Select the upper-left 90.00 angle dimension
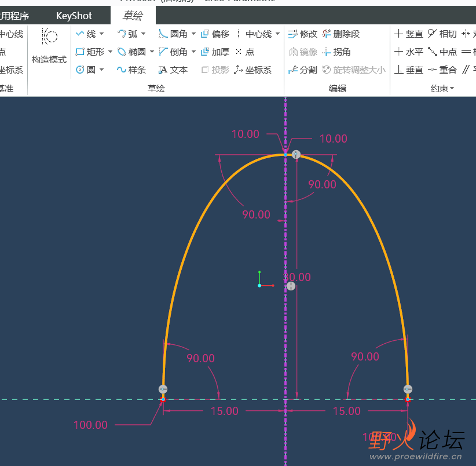The height and width of the screenshot is (466, 476). (x=256, y=214)
